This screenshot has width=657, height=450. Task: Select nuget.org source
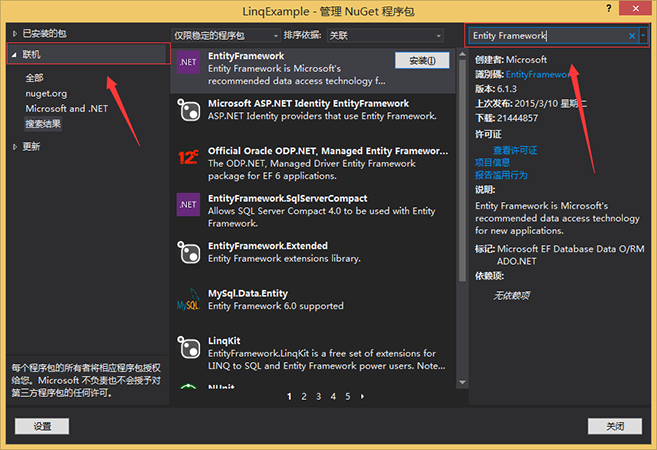click(46, 93)
